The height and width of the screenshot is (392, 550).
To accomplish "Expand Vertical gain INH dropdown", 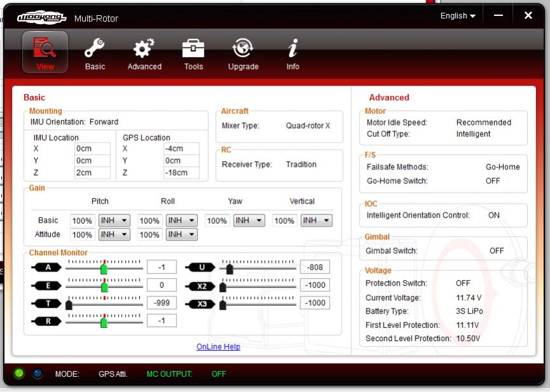I will (x=317, y=221).
